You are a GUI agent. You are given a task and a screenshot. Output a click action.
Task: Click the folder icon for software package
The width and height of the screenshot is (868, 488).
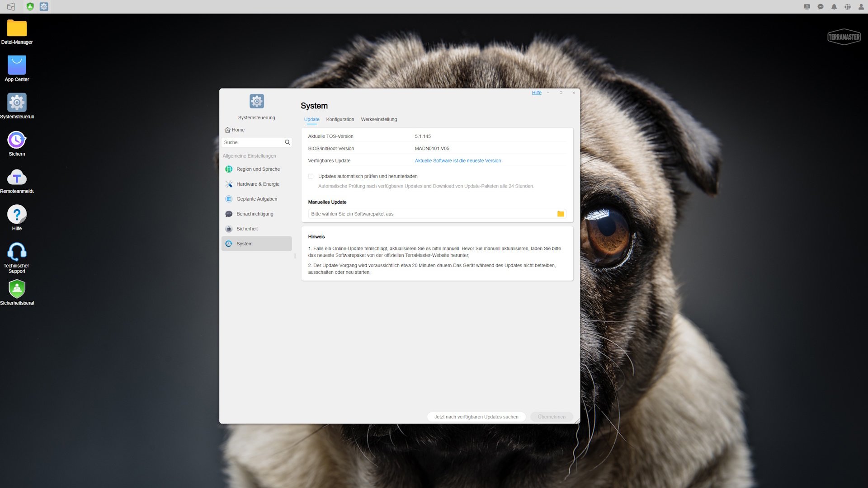pyautogui.click(x=561, y=214)
